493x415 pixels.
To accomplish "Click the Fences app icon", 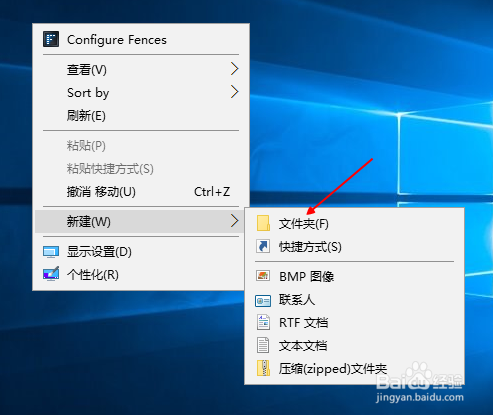I will click(51, 39).
